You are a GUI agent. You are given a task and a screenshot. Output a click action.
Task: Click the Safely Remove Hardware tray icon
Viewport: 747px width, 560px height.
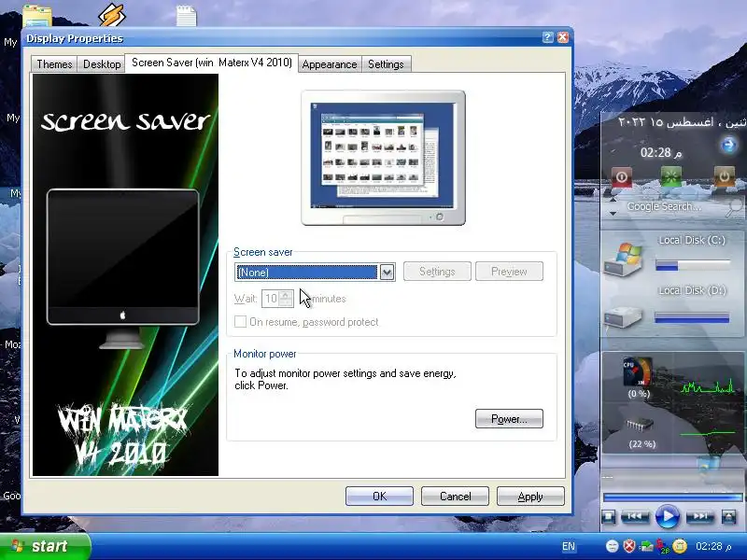[646, 546]
